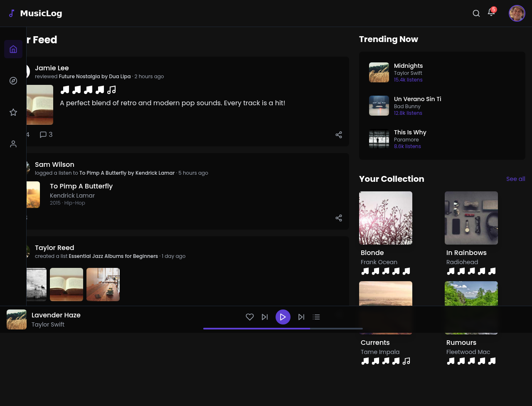
Task: Select the Home icon in the sidebar
Action: tap(13, 49)
